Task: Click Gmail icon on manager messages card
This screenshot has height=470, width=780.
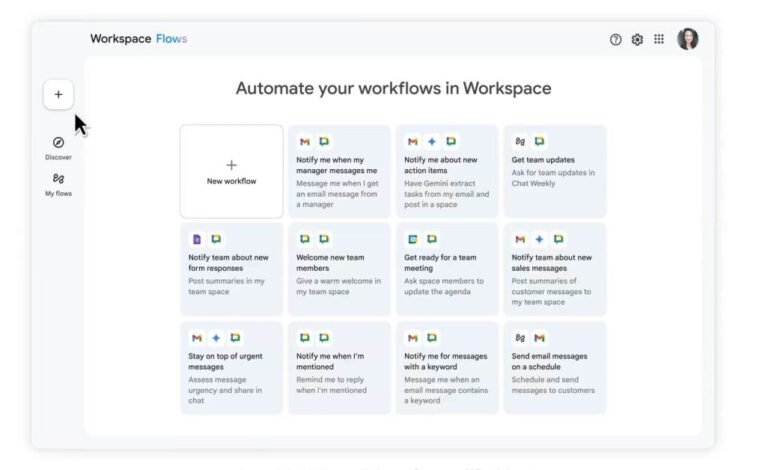Action: [305, 142]
